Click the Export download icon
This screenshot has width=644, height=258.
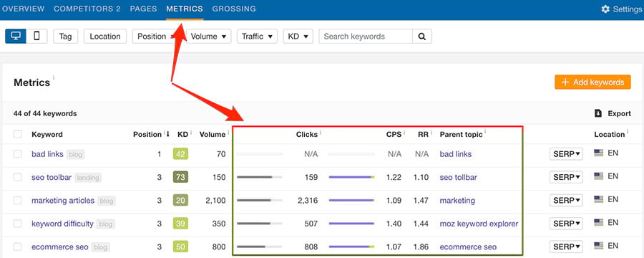[598, 113]
